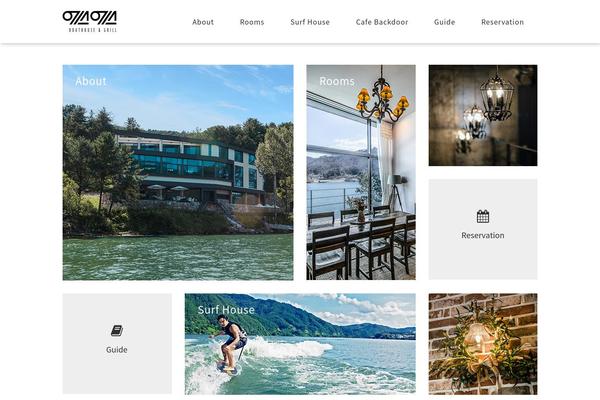
Task: Click the Surf House label over the lake photo
Action: tap(226, 310)
